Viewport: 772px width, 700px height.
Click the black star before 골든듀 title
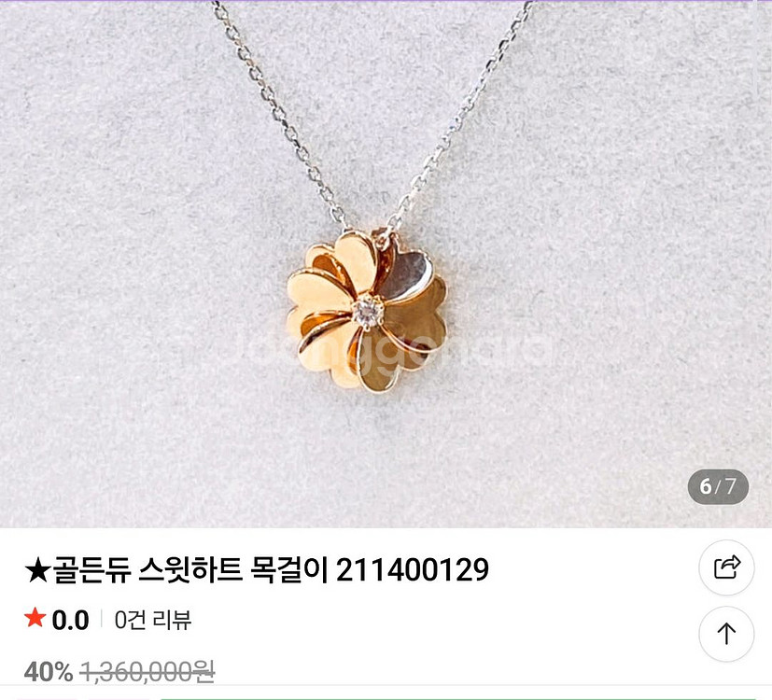(37, 571)
